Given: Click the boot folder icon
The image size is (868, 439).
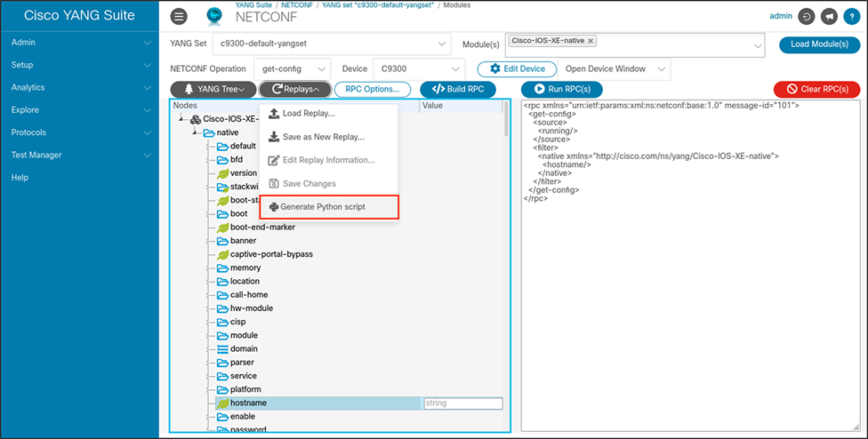Looking at the screenshot, I should point(222,213).
